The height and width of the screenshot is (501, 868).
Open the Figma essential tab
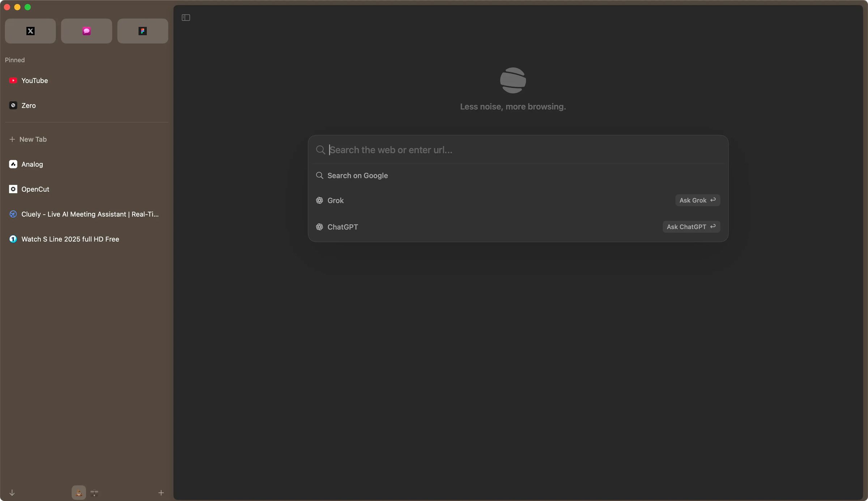[142, 31]
